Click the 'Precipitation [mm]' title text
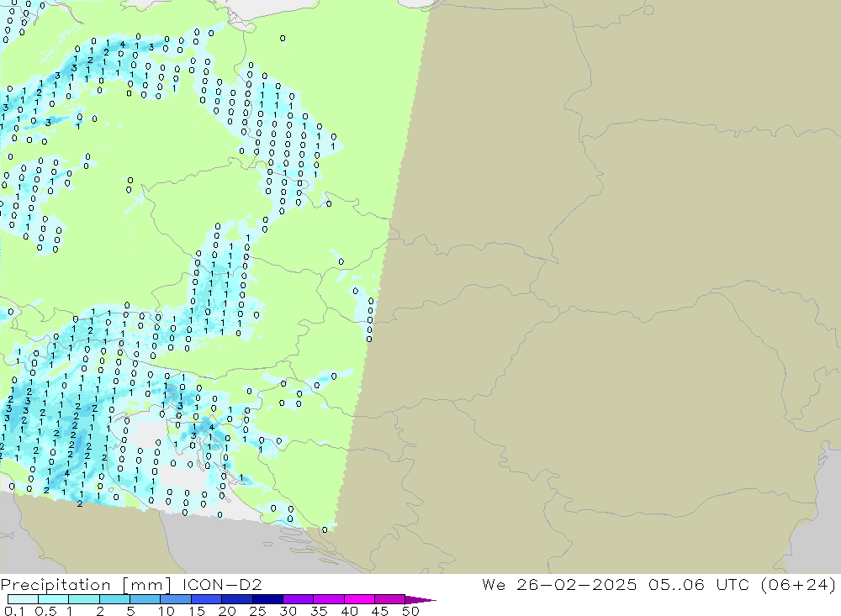 tap(86, 585)
